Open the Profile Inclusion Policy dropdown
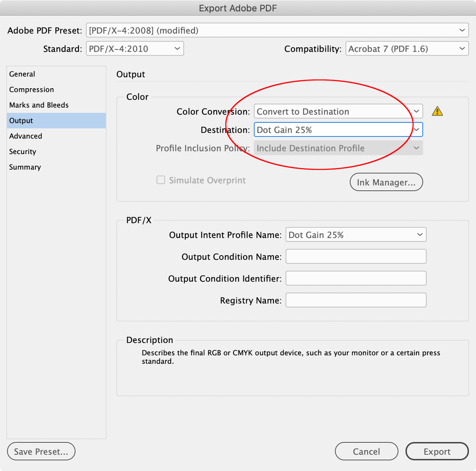This screenshot has height=471, width=476. 338,148
